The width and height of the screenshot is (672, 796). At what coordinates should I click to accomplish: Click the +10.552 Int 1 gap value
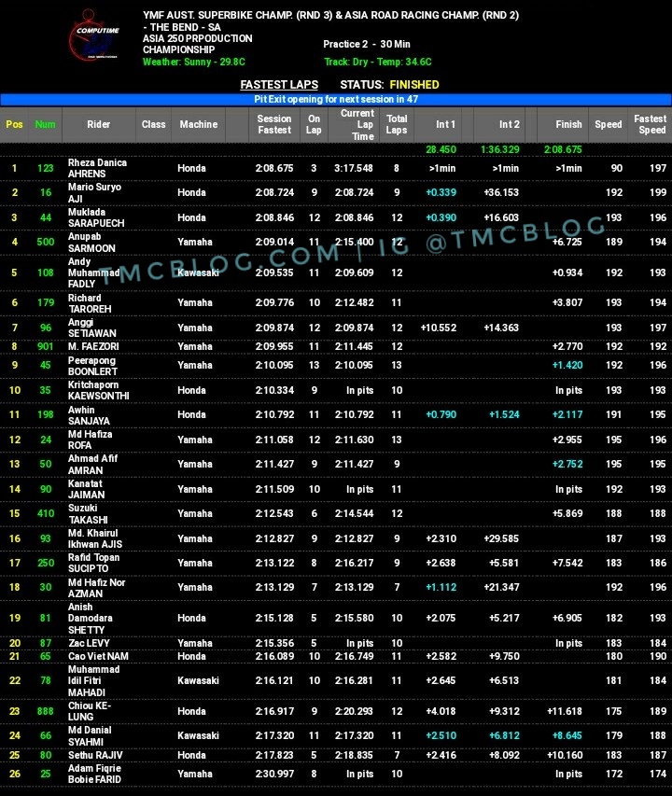[439, 328]
